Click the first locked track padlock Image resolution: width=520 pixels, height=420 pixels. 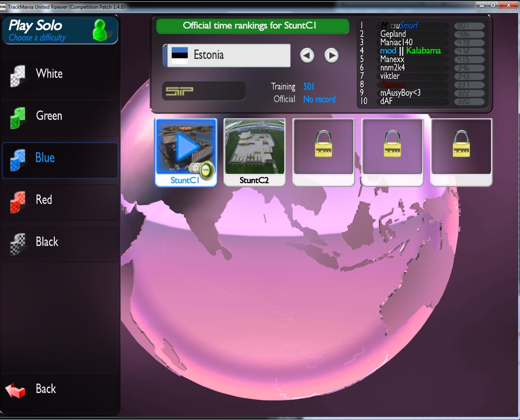tap(323, 144)
